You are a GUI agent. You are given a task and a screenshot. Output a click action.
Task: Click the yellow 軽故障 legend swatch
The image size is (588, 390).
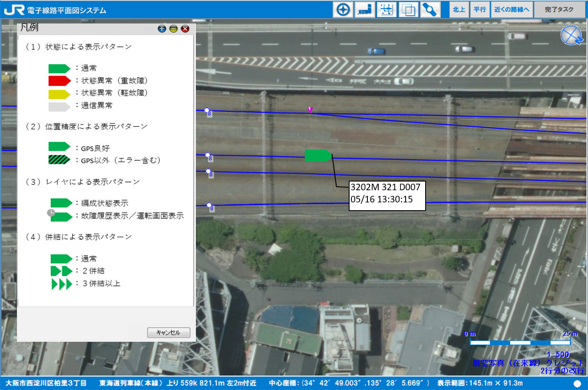coord(59,94)
